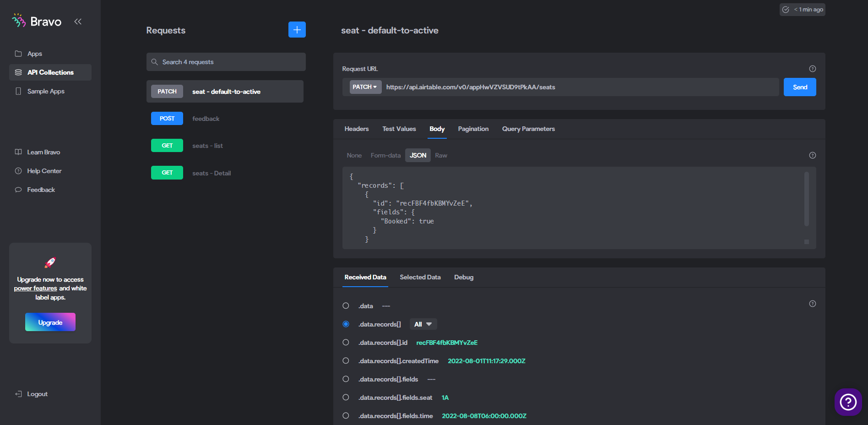Open help icon in Body section
The height and width of the screenshot is (425, 868).
813,155
